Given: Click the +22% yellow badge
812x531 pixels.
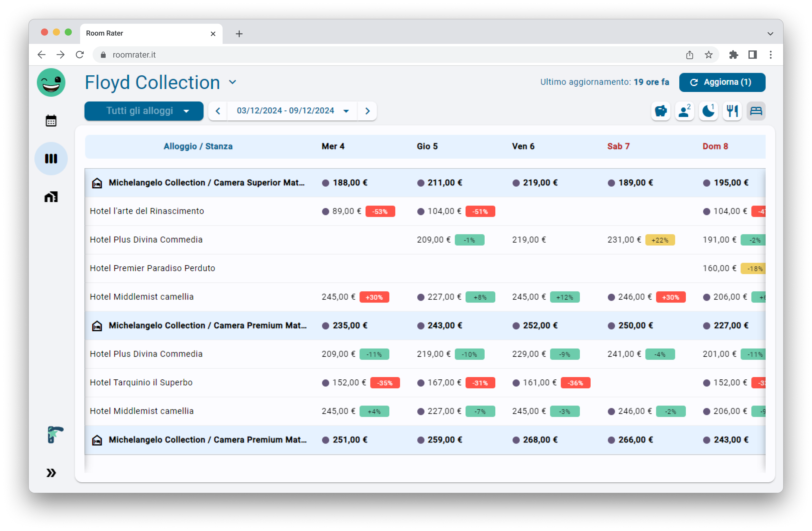Looking at the screenshot, I should click(660, 240).
